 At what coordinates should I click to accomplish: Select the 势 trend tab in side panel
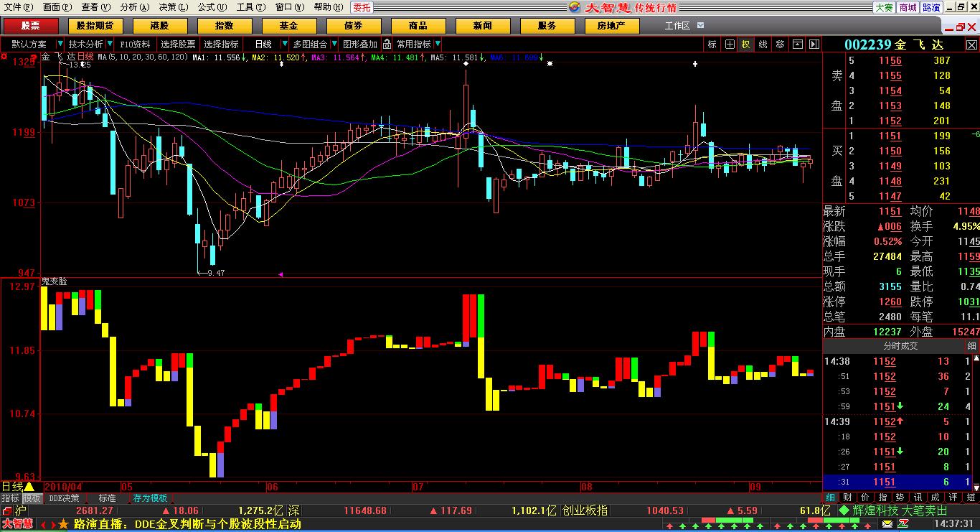pos(900,498)
